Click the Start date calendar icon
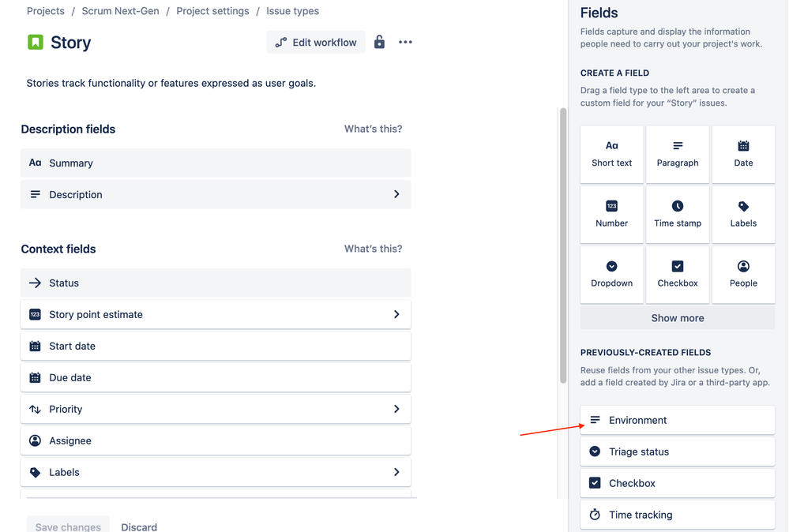The image size is (789, 532). coord(35,346)
